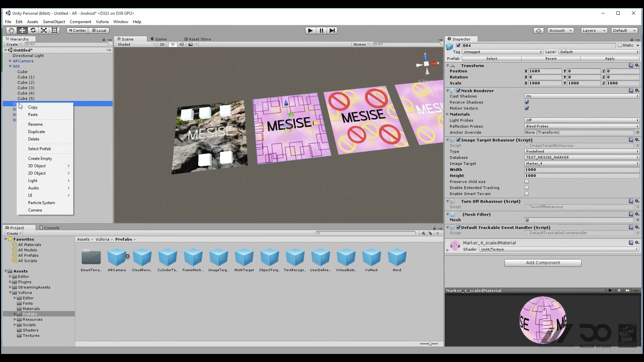
Task: Click the prefab Revert button
Action: click(551, 59)
